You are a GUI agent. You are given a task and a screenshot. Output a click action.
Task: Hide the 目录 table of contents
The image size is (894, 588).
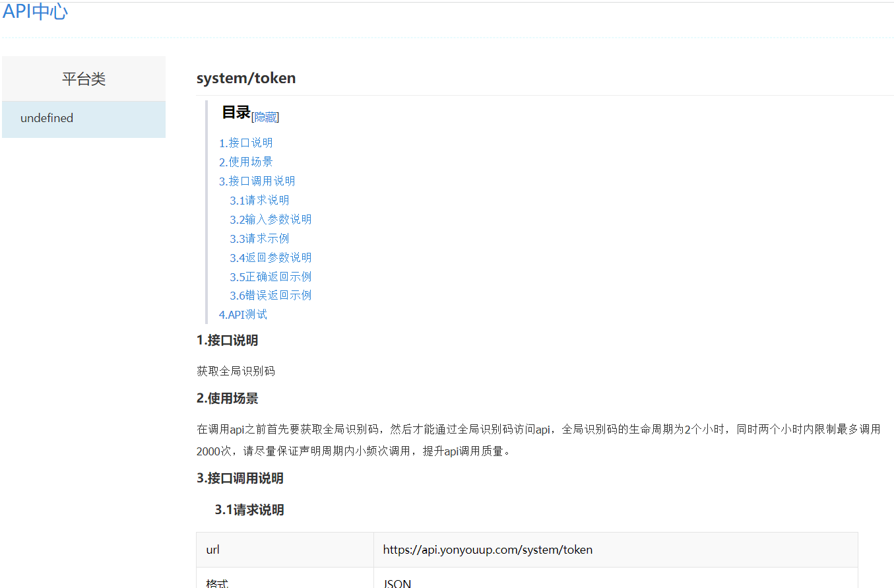click(265, 117)
